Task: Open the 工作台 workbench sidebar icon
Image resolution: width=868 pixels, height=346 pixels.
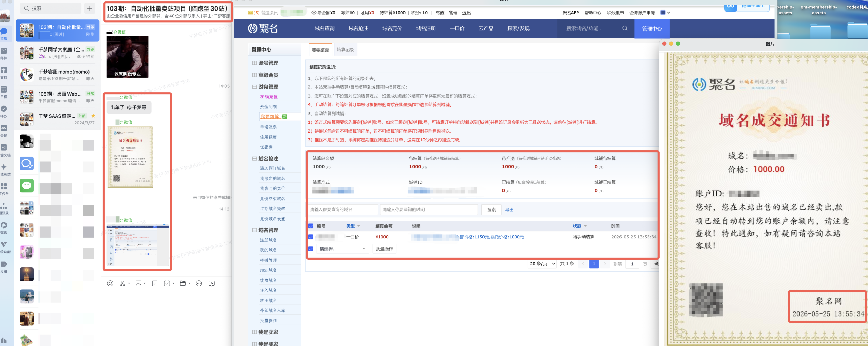Action: (x=4, y=186)
